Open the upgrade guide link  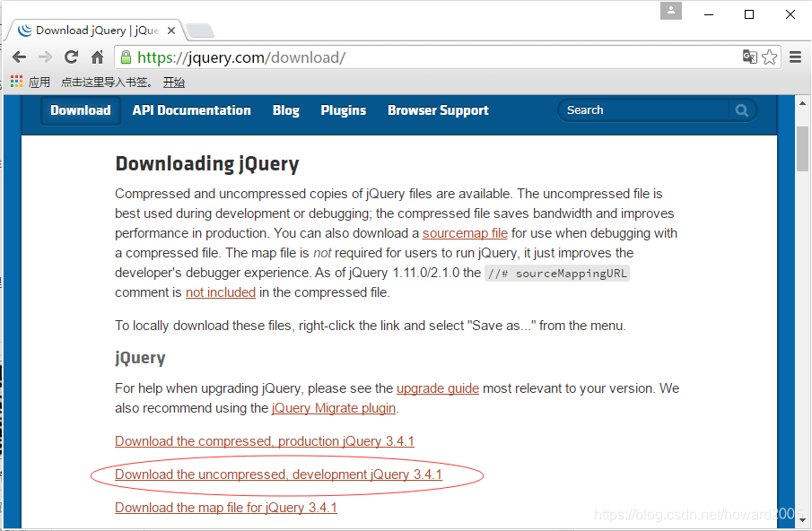click(438, 388)
